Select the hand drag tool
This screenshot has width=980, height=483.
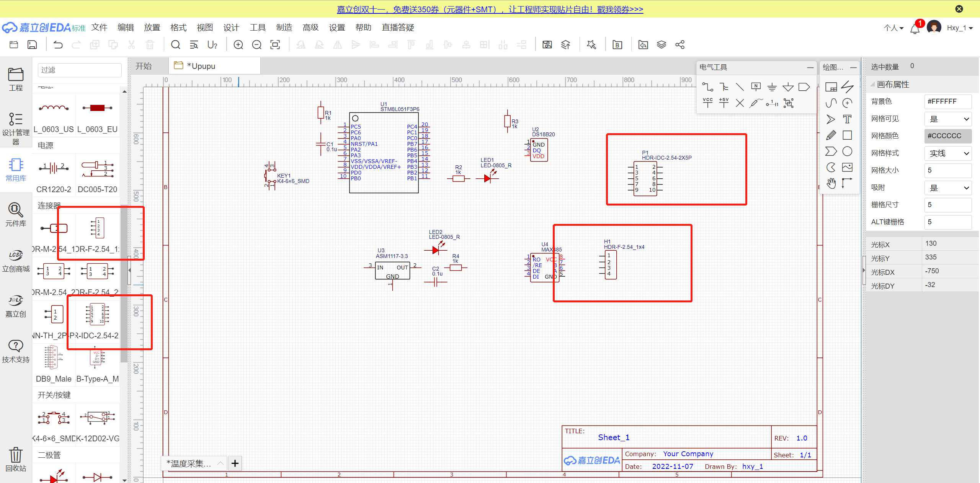[x=831, y=183]
